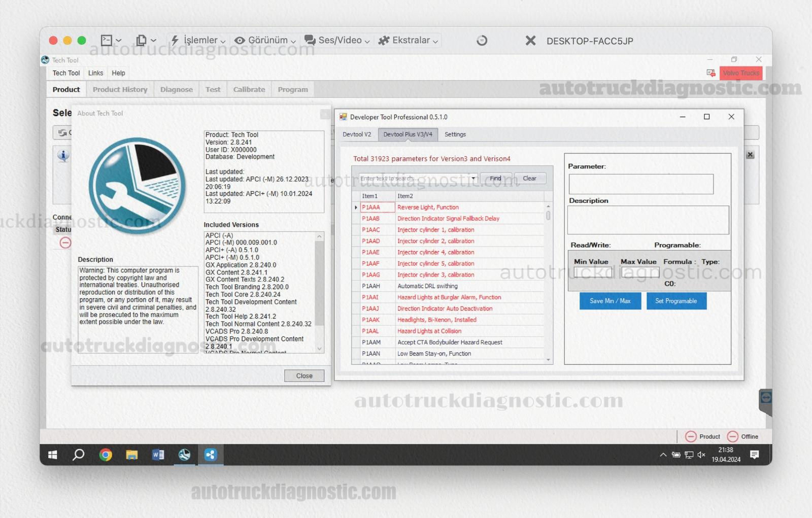Open Tech Tool from the taskbar

[185, 455]
